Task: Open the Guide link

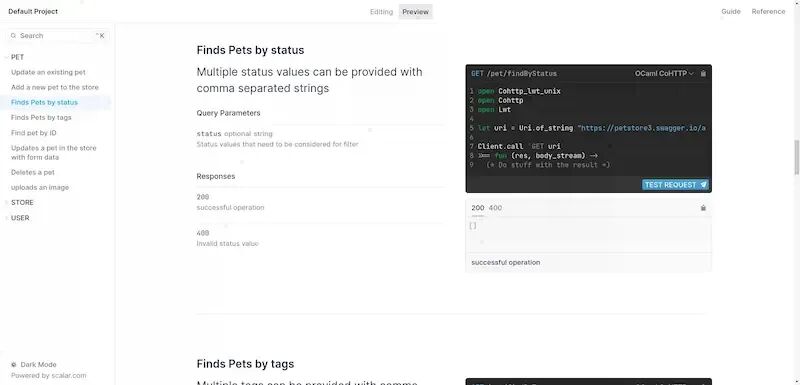Action: [731, 12]
